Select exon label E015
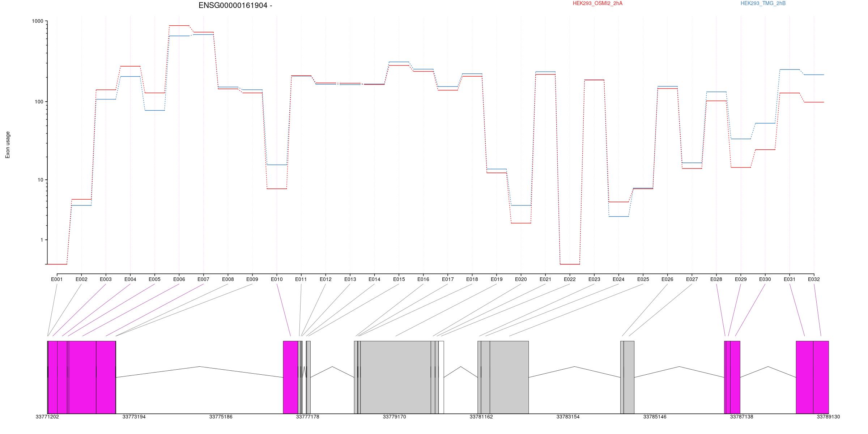 point(399,279)
